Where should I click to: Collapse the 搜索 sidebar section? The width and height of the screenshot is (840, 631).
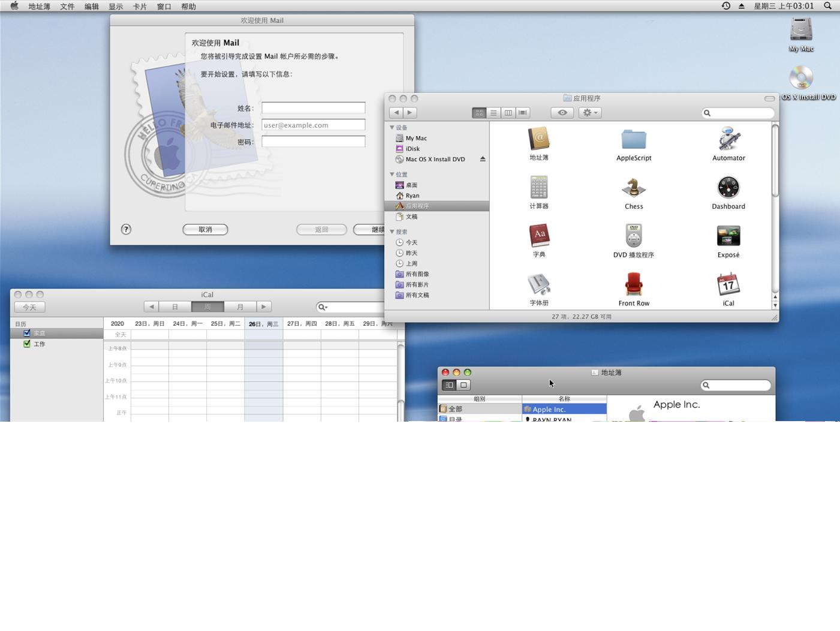392,232
